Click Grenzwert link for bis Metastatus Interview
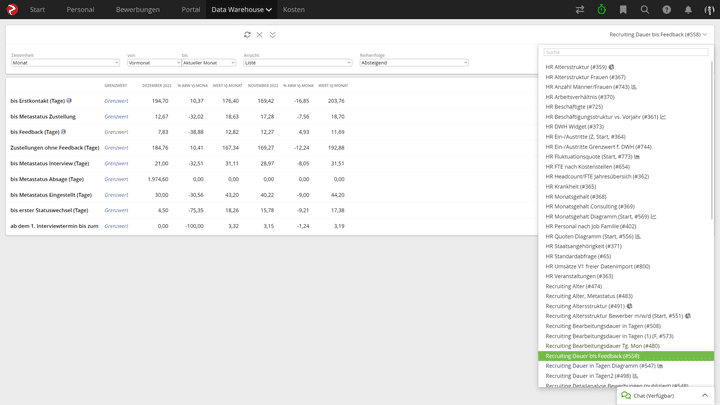The image size is (720, 405). point(116,163)
